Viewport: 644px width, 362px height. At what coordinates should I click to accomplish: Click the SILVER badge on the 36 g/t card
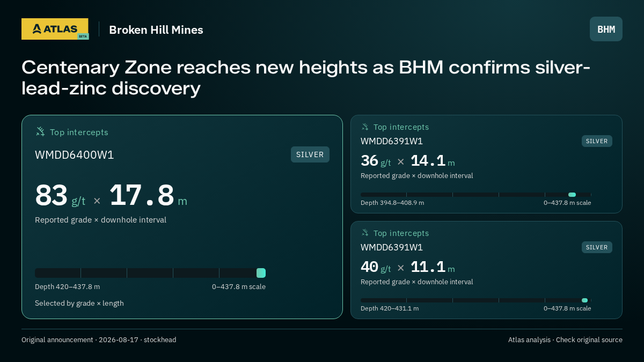[597, 141]
